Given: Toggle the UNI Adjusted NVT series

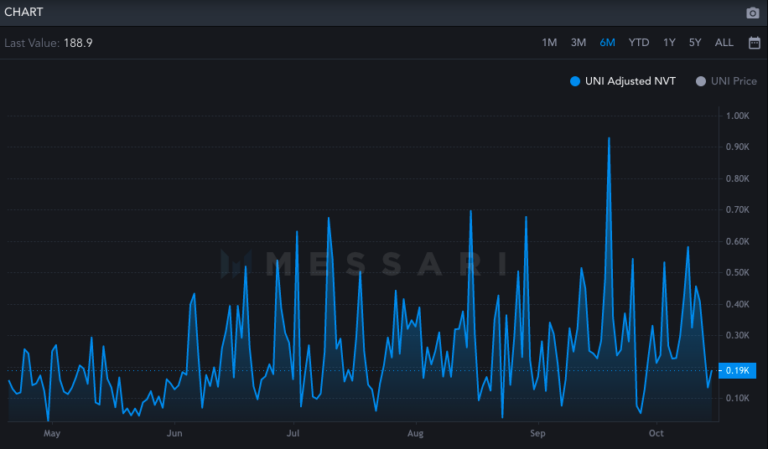Looking at the screenshot, I should tap(622, 81).
